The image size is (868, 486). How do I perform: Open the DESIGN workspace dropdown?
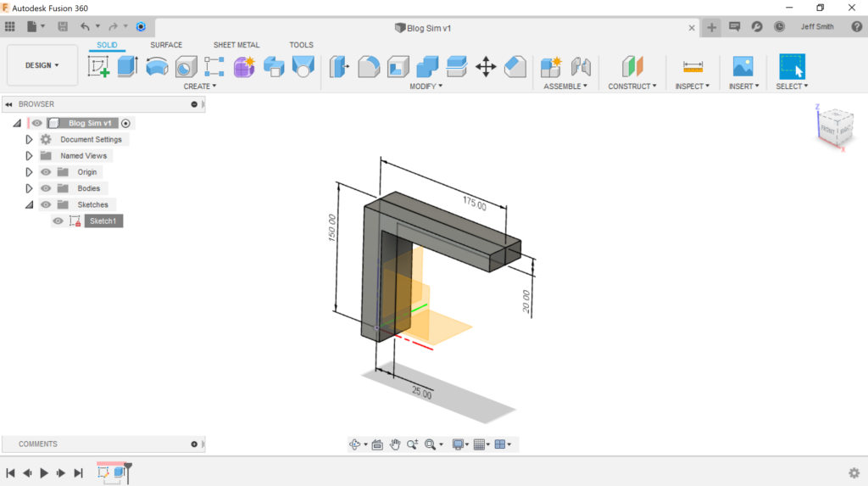pyautogui.click(x=42, y=65)
